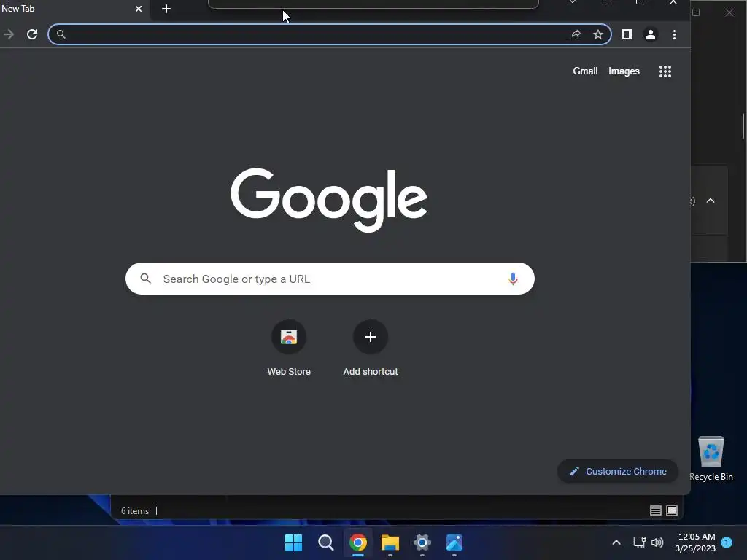Show hidden system tray icons

(616, 542)
